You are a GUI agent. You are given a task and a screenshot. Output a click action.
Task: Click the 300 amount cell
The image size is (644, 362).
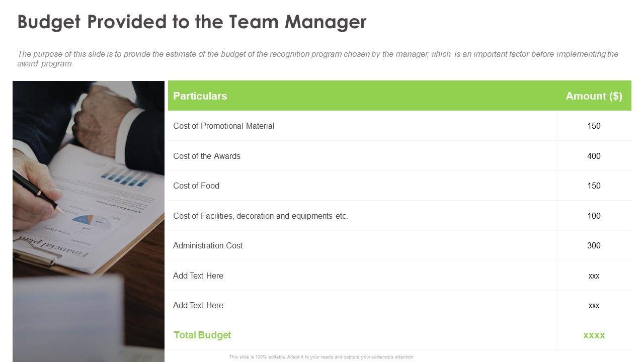point(594,245)
